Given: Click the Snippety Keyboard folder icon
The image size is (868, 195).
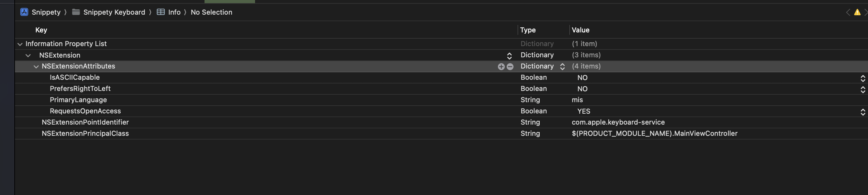Looking at the screenshot, I should coord(76,12).
